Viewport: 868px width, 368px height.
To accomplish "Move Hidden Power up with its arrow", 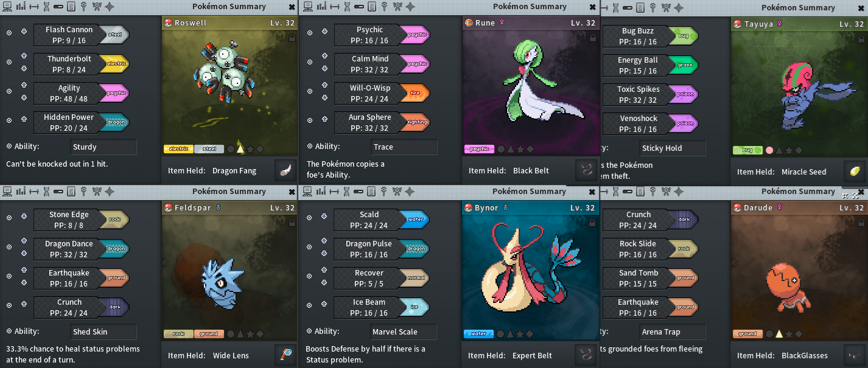I will [24, 119].
